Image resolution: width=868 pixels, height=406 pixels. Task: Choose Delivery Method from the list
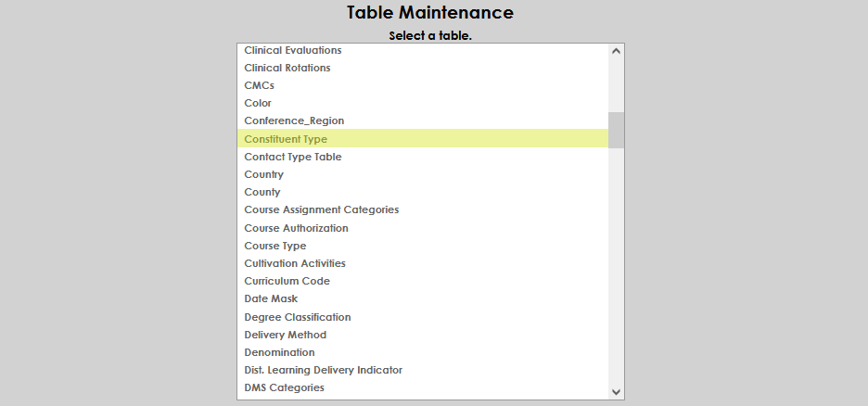coord(286,335)
